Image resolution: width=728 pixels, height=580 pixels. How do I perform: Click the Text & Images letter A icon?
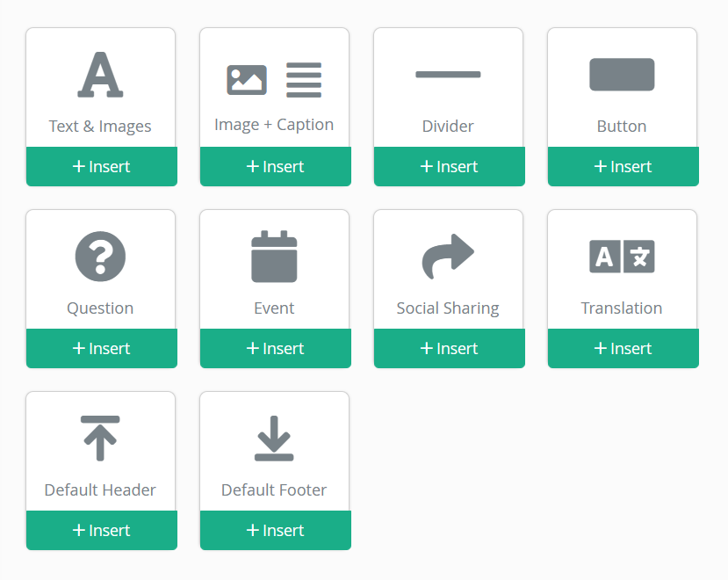[x=100, y=75]
